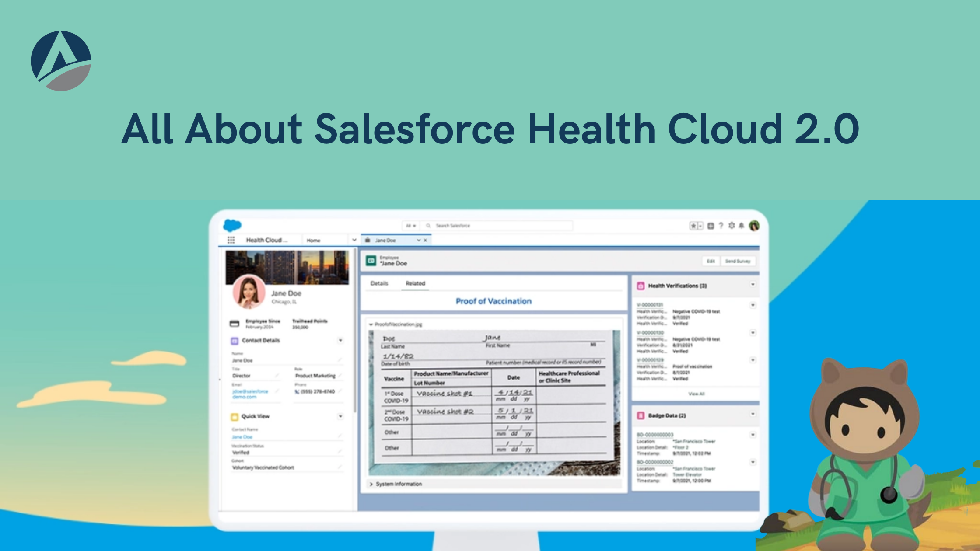Open the App Launcher grid icon
This screenshot has width=980, height=551.
231,240
